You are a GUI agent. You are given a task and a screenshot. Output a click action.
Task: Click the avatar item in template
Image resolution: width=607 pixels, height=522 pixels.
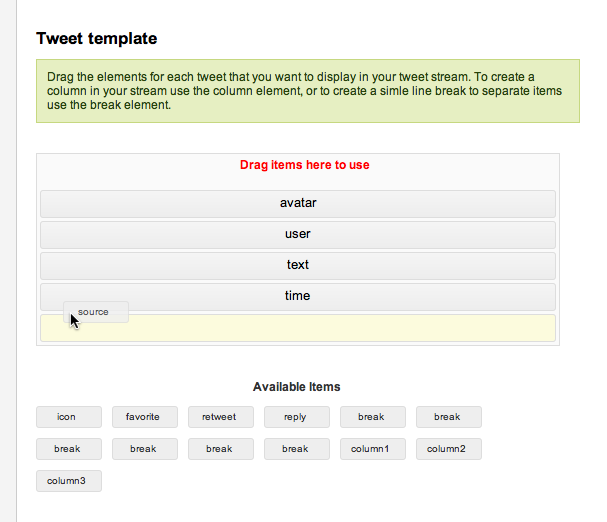pyautogui.click(x=298, y=204)
